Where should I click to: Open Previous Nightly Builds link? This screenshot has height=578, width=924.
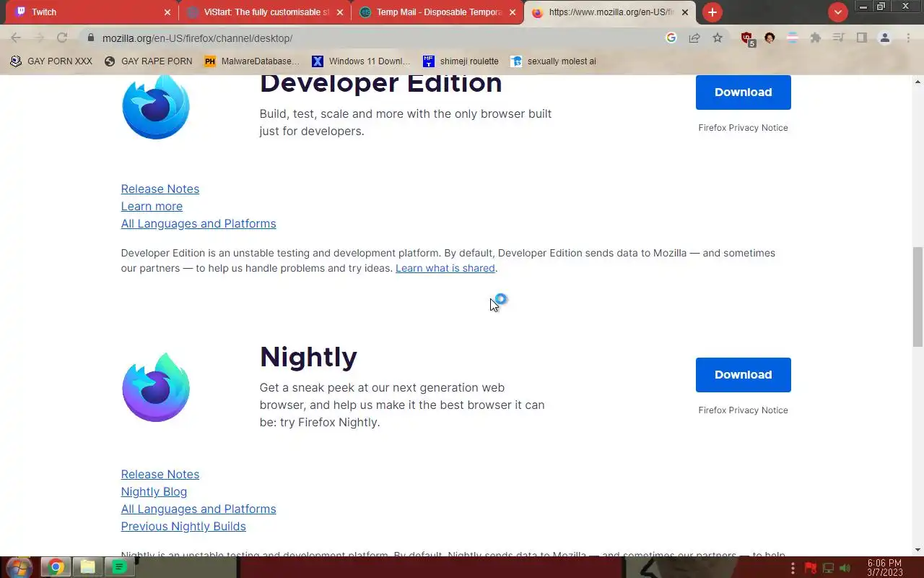[x=183, y=526]
